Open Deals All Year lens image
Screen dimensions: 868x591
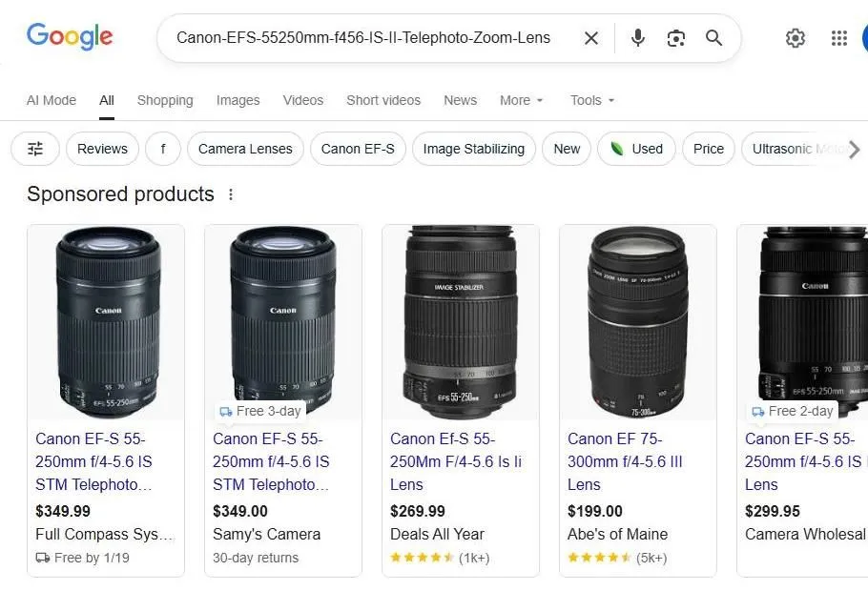[461, 322]
